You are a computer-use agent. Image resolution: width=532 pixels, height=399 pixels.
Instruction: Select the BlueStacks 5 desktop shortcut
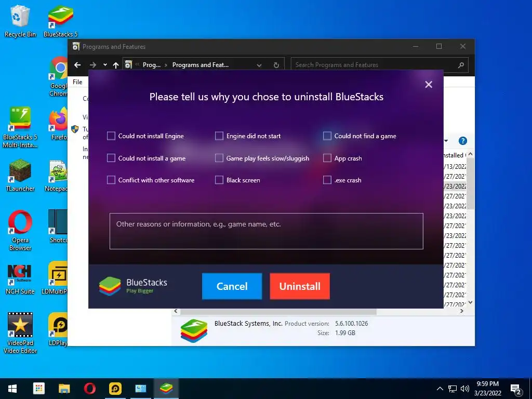tap(60, 21)
